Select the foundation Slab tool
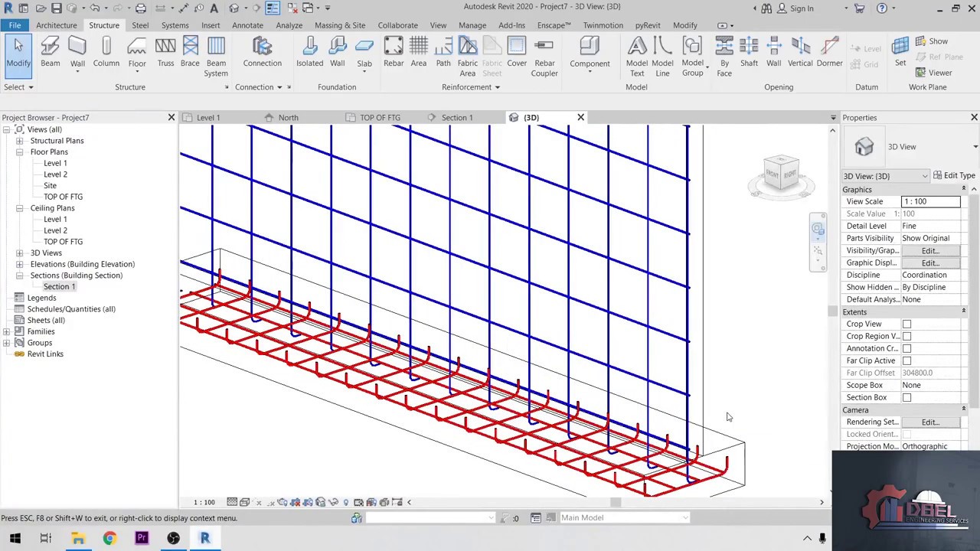The width and height of the screenshot is (980, 551). [364, 54]
